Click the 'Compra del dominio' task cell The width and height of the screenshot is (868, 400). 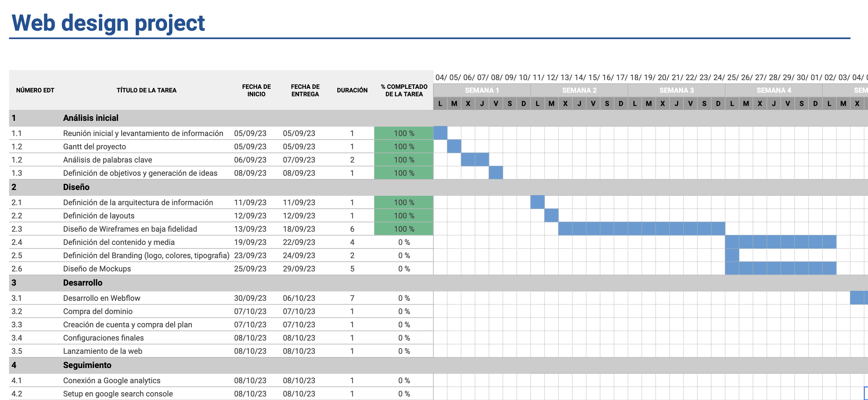tap(98, 311)
